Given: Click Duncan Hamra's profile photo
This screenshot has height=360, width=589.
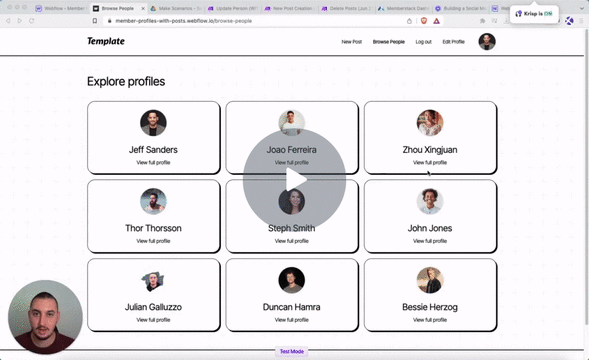Looking at the screenshot, I should [291, 280].
